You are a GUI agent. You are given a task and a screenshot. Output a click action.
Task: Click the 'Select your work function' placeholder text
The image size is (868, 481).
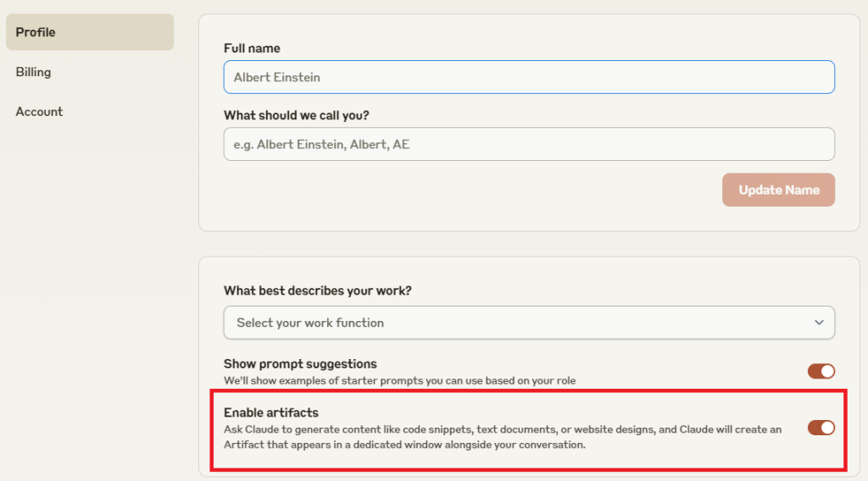point(310,323)
